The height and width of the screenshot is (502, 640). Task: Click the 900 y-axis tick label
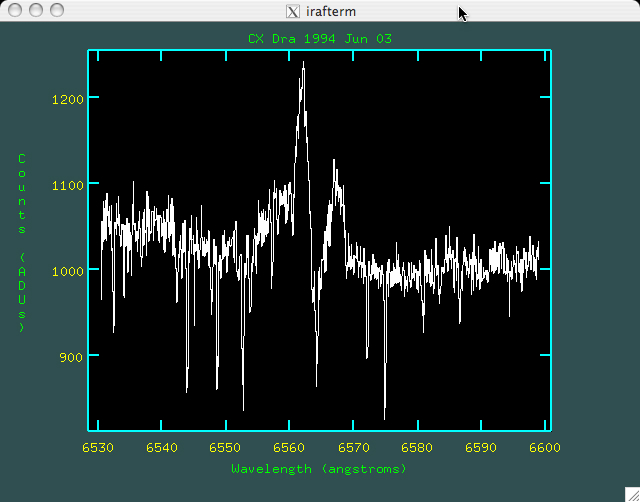71,358
